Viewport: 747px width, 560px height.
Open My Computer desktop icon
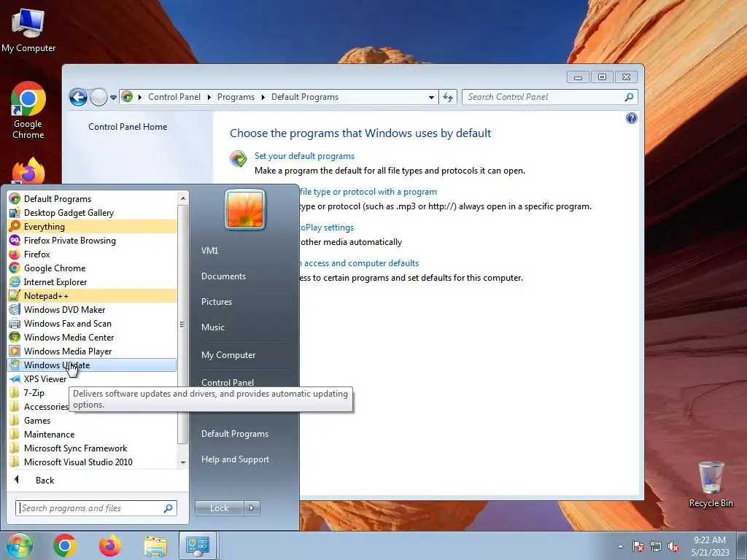(28, 30)
